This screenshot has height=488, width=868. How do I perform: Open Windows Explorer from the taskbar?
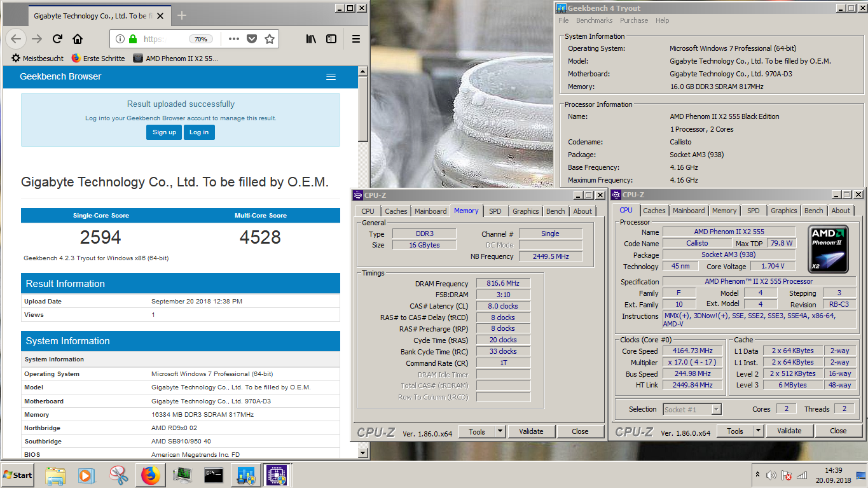(55, 475)
